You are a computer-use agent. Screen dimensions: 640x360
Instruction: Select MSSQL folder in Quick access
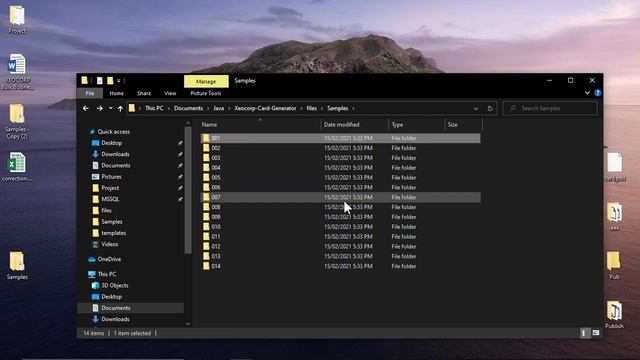[x=110, y=199]
